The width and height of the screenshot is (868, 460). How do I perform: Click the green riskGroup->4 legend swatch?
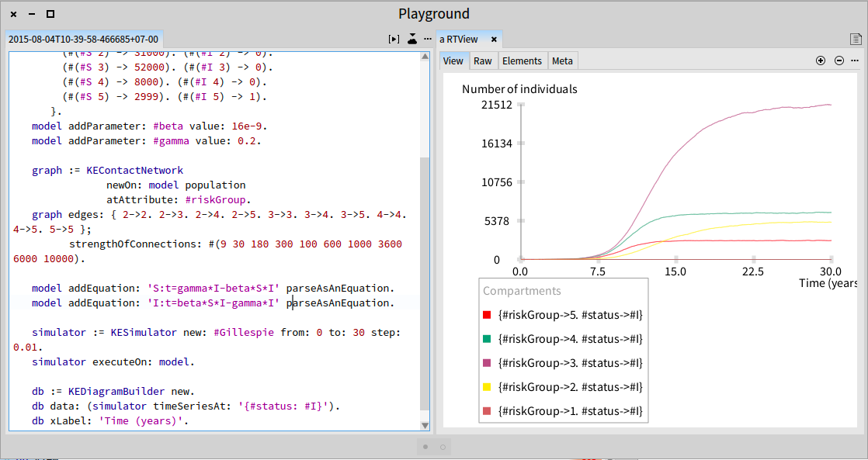[x=487, y=339]
